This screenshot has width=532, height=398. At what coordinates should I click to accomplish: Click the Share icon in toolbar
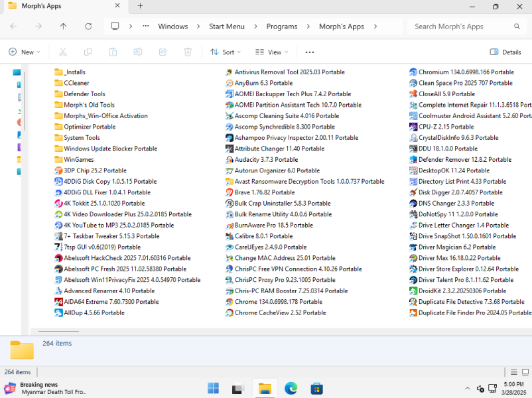click(163, 52)
